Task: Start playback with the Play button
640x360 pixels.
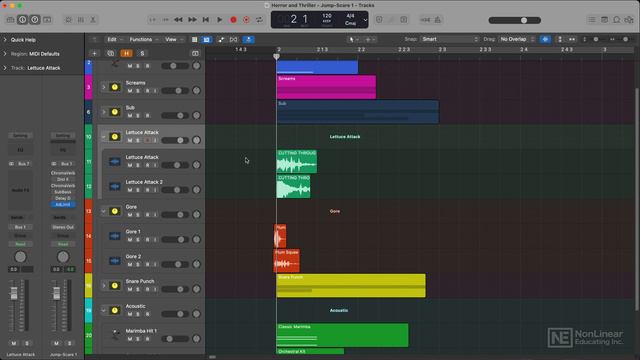Action: click(220, 20)
